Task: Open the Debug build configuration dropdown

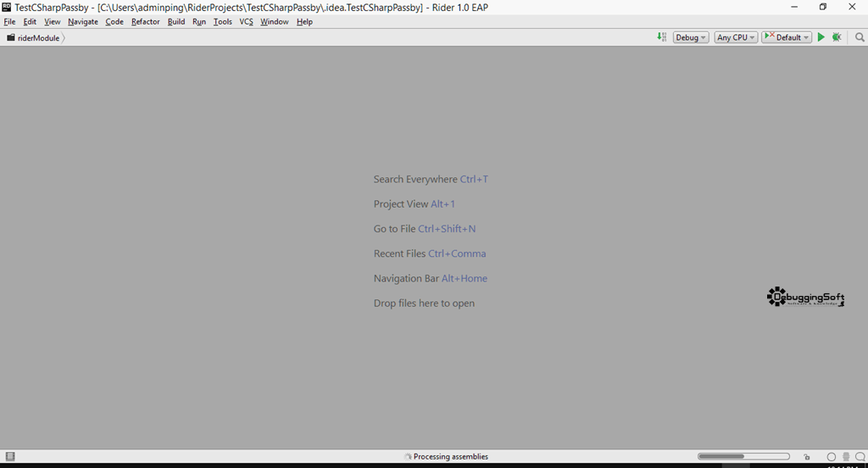Action: [x=690, y=37]
